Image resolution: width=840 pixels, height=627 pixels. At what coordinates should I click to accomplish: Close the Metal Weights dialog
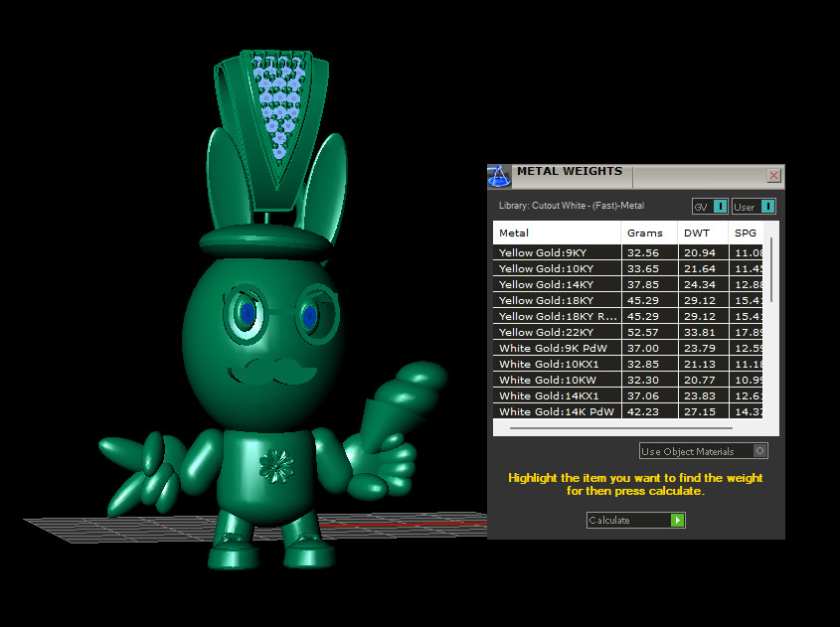point(773,176)
